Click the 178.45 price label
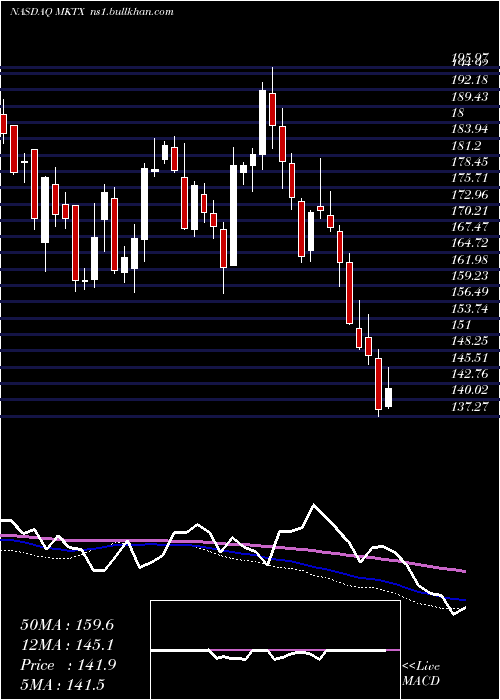The height and width of the screenshot is (700, 500). coord(470,162)
